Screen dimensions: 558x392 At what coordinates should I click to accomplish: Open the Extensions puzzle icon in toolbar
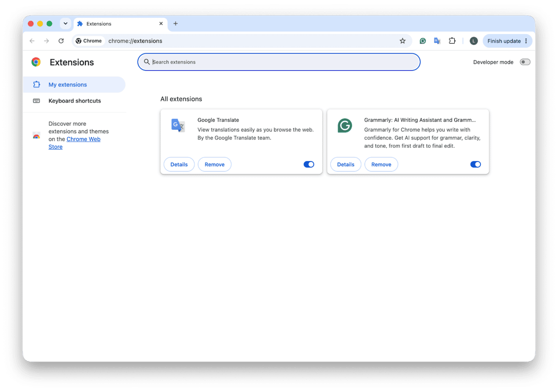(452, 41)
